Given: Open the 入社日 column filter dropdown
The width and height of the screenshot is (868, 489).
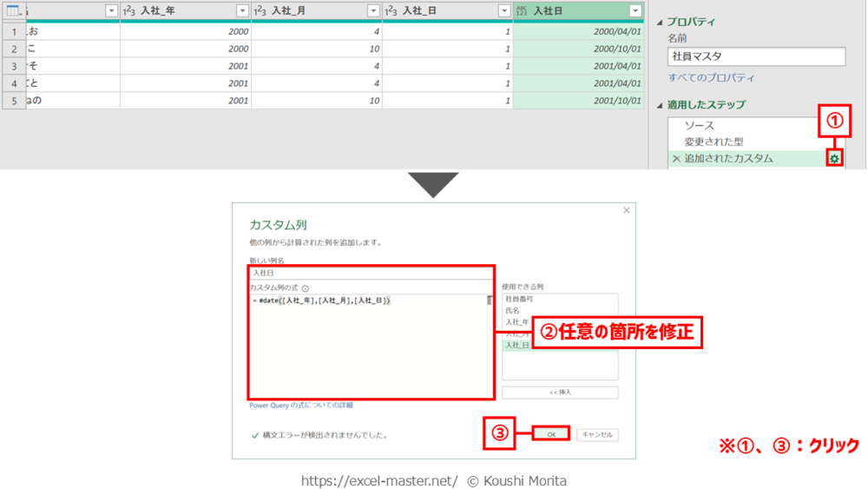Looking at the screenshot, I should 635,10.
